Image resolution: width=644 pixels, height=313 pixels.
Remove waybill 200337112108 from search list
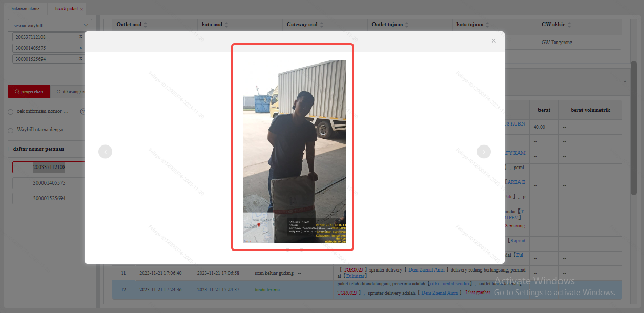point(80,37)
